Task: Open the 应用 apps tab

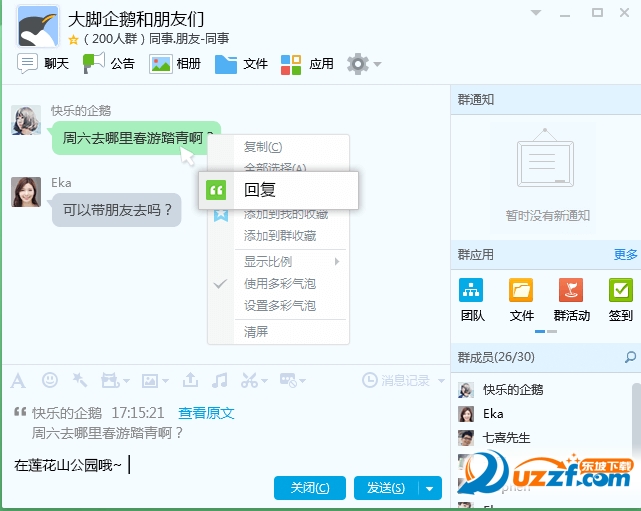Action: [x=307, y=64]
